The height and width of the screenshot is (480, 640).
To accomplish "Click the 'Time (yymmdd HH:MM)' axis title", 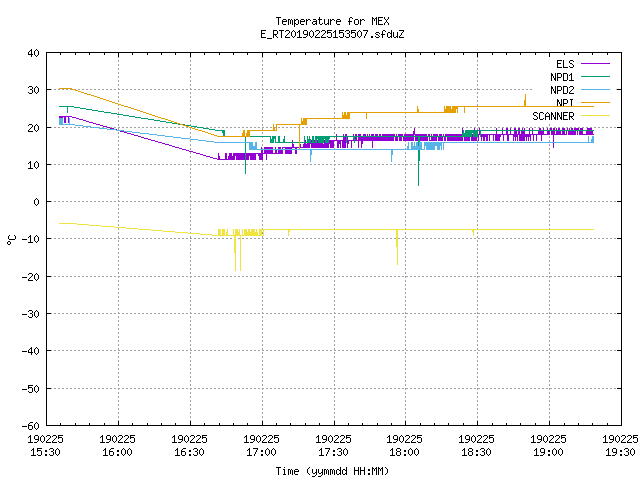I will tap(332, 471).
